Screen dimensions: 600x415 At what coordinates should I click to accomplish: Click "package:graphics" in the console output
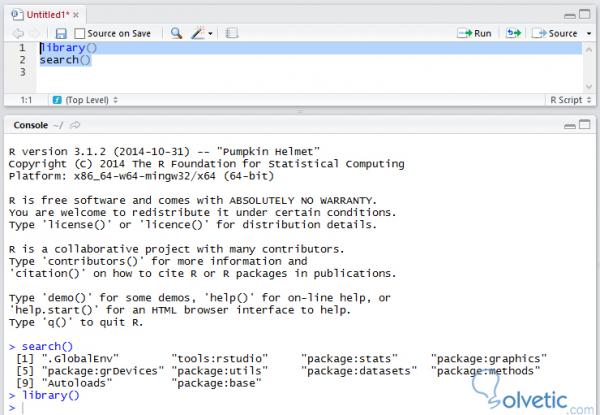(x=489, y=359)
